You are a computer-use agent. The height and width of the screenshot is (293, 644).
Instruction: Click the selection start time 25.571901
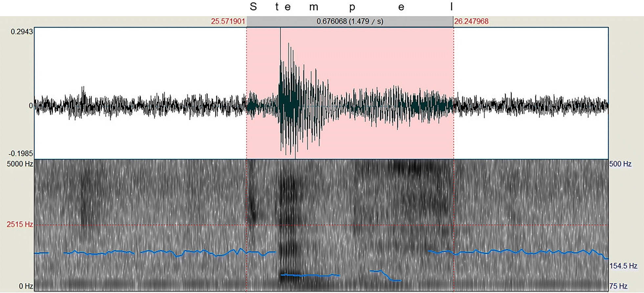[228, 21]
